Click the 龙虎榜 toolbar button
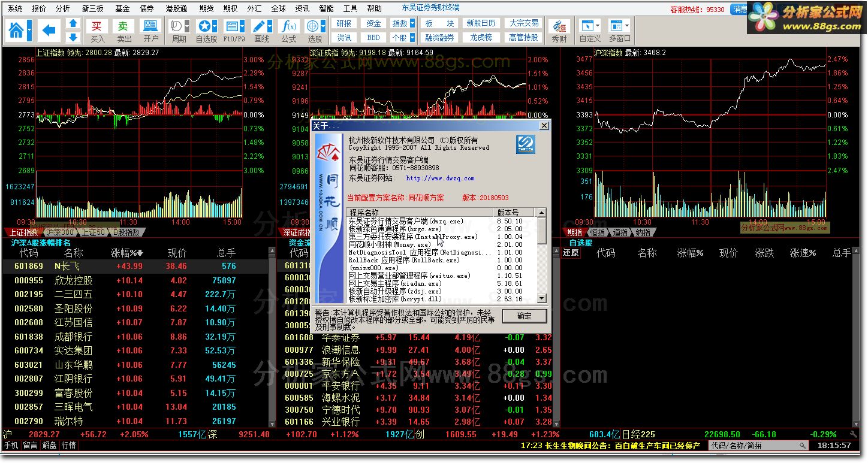The image size is (868, 463). pyautogui.click(x=481, y=38)
